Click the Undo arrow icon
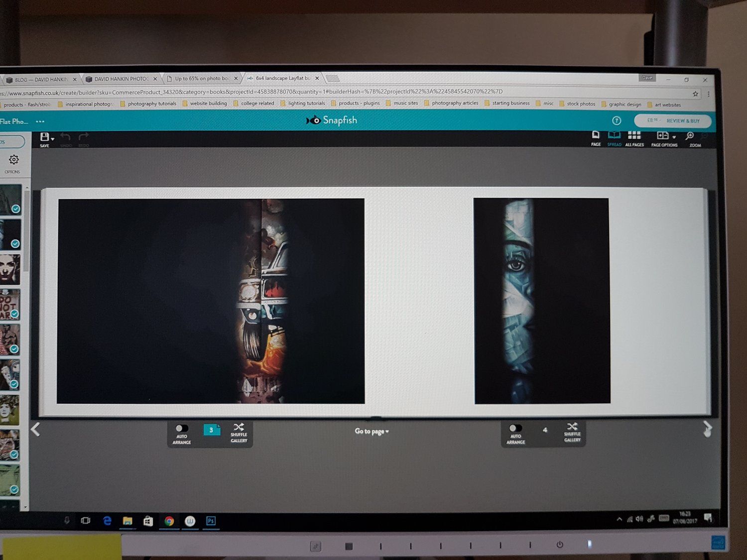The height and width of the screenshot is (560, 747). point(65,136)
